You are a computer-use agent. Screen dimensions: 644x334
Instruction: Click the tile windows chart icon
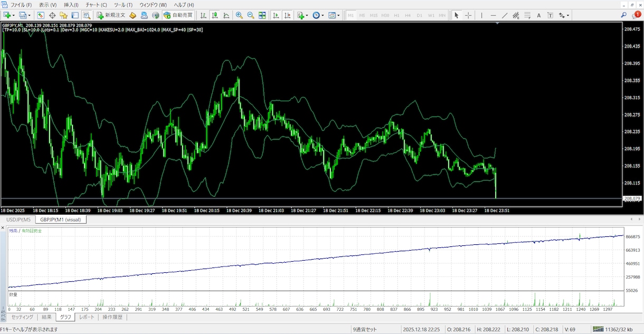[x=262, y=15]
